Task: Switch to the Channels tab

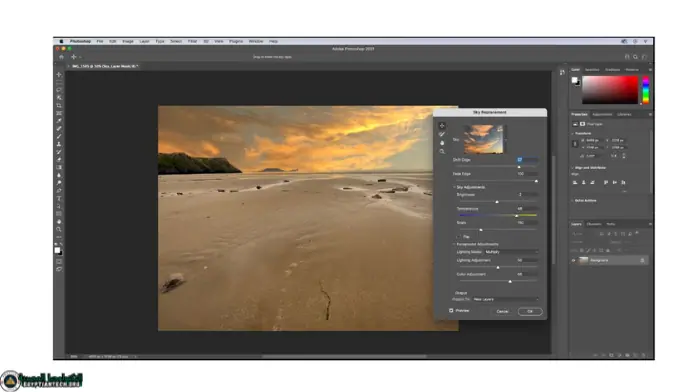Action: [x=594, y=224]
